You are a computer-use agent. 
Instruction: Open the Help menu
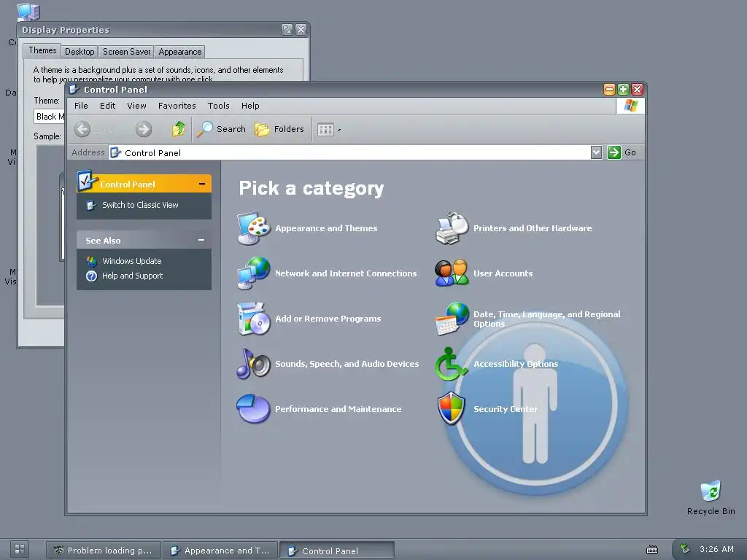(250, 106)
